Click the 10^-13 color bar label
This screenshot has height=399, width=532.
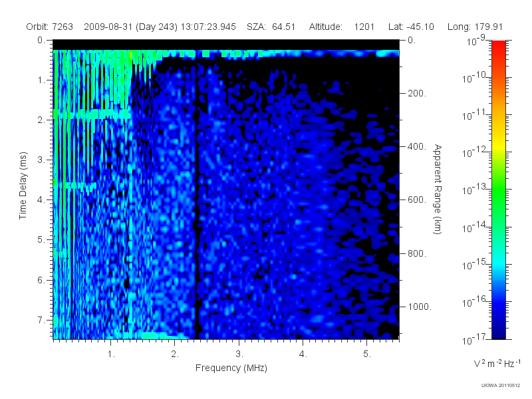pyautogui.click(x=474, y=190)
